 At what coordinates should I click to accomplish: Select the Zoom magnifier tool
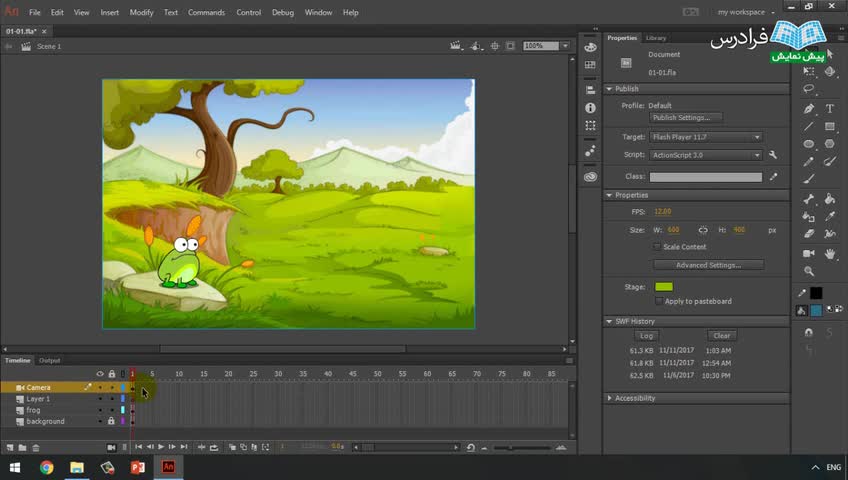(809, 272)
